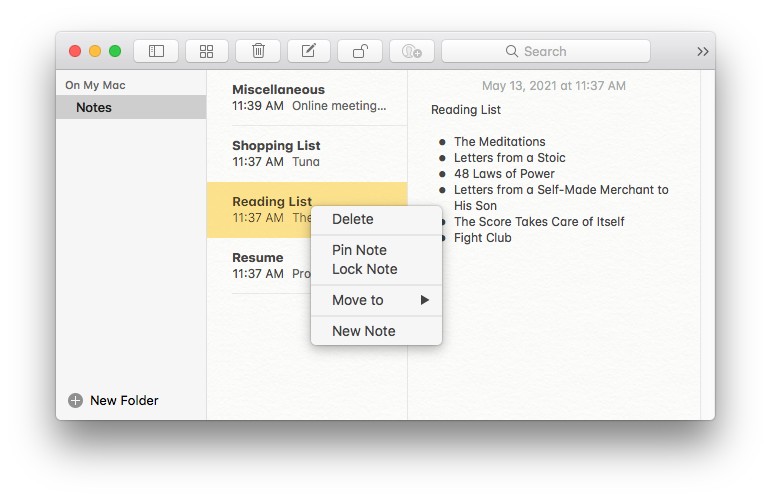Compose a new note with pencil icon
771x500 pixels.
tap(309, 51)
